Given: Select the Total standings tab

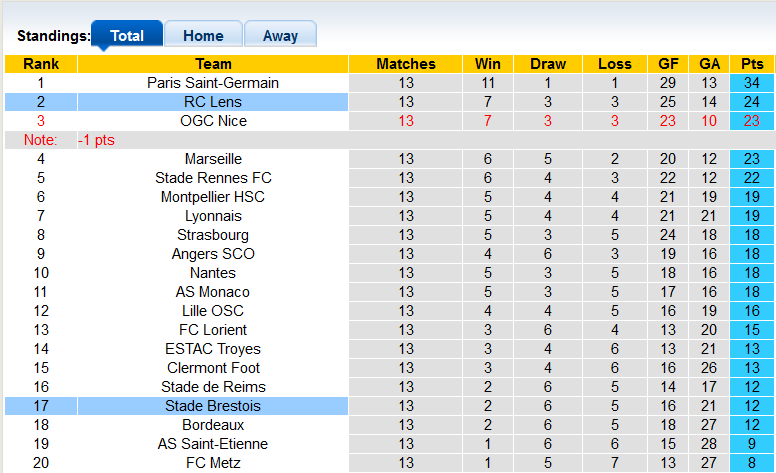Looking at the screenshot, I should coord(127,36).
